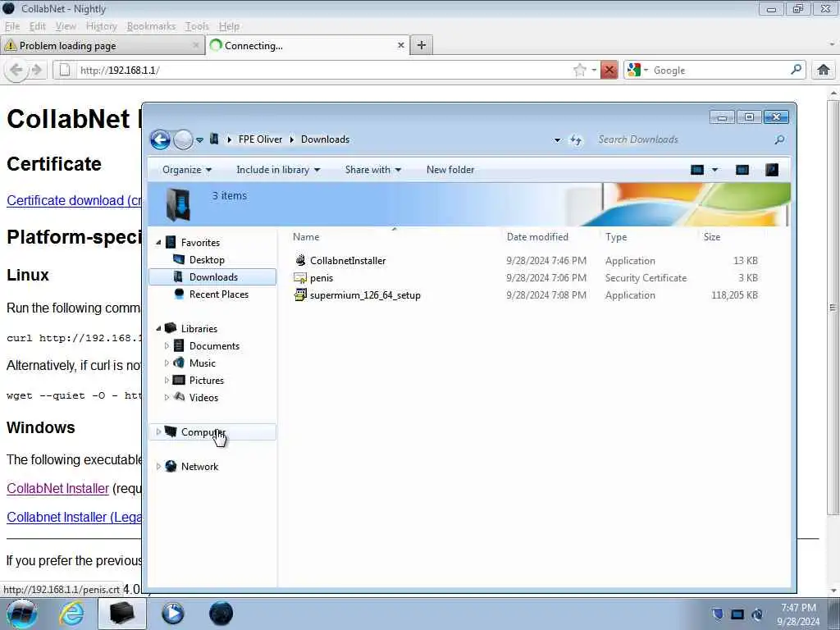Click the refresh icon beside Explorer address bar

pyautogui.click(x=576, y=139)
